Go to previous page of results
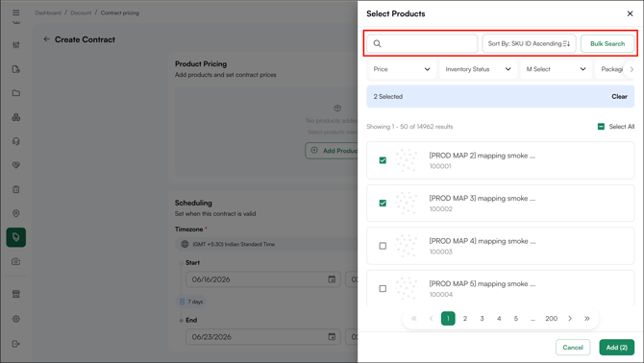 (x=431, y=318)
